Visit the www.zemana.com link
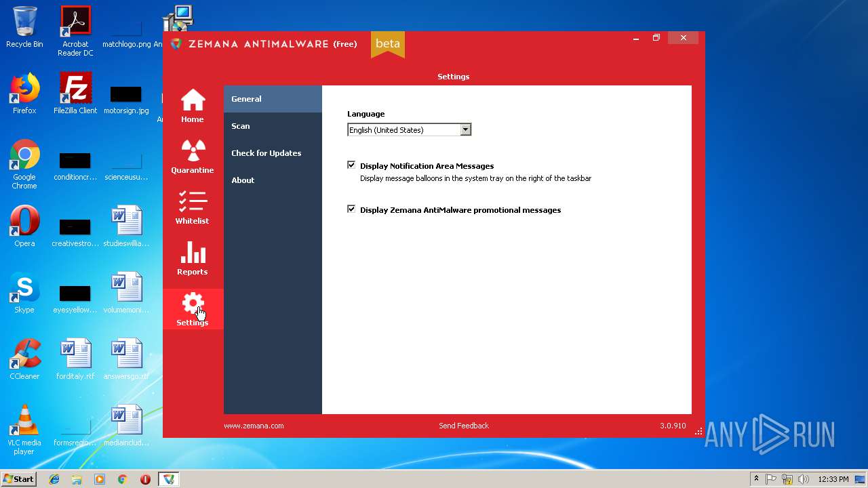 [254, 426]
